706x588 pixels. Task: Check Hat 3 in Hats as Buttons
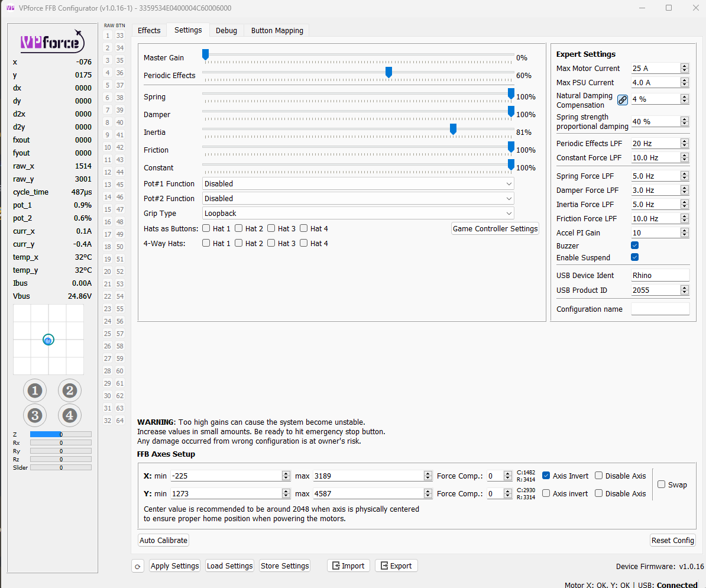(271, 228)
